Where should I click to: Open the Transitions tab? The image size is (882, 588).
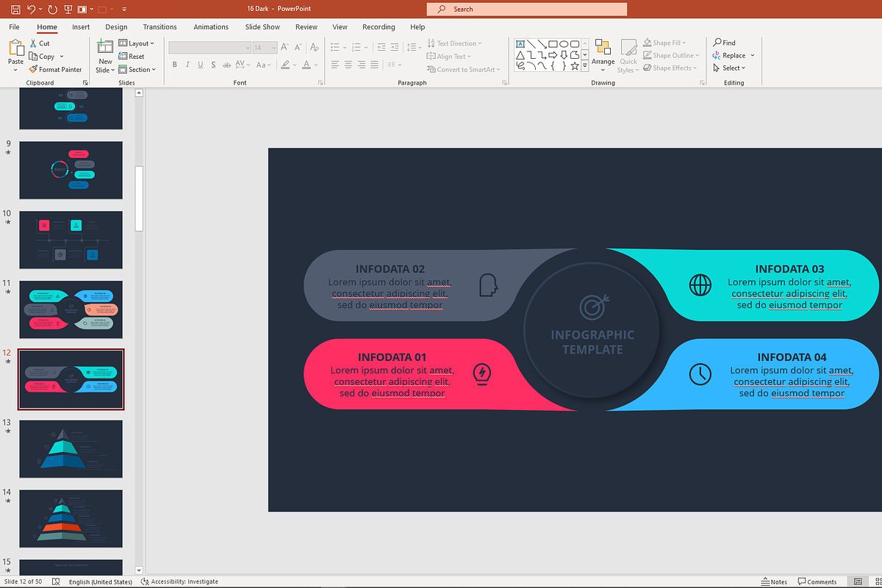159,27
